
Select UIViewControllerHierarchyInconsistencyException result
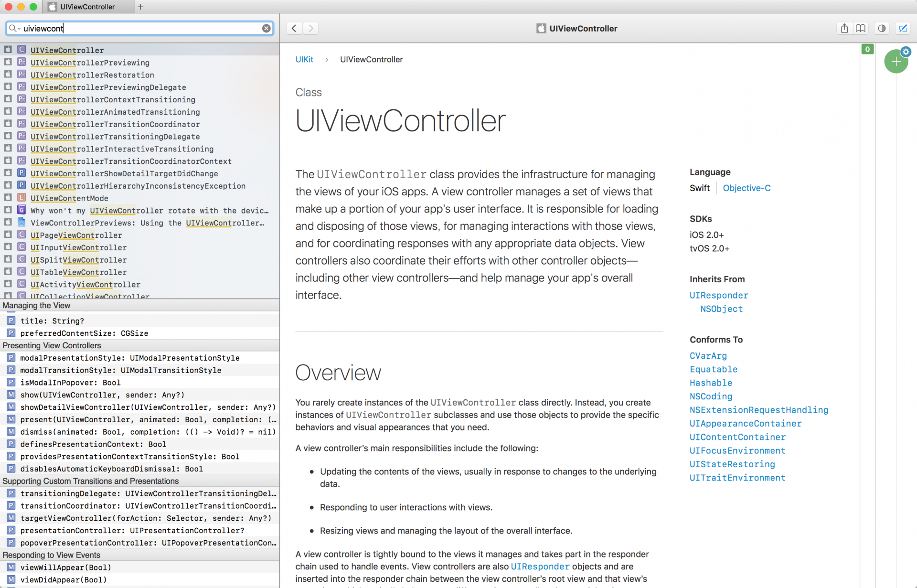click(x=139, y=186)
